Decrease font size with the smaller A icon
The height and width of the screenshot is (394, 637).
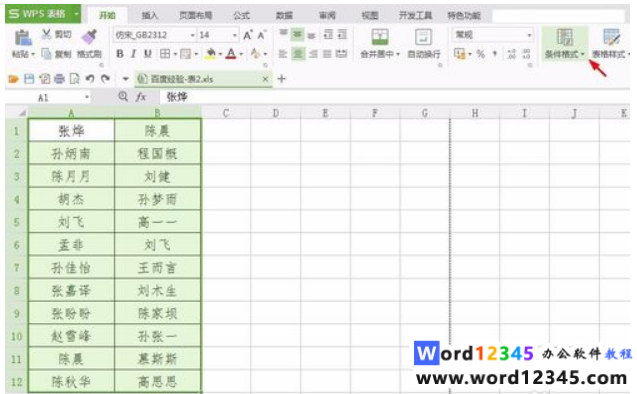(262, 35)
